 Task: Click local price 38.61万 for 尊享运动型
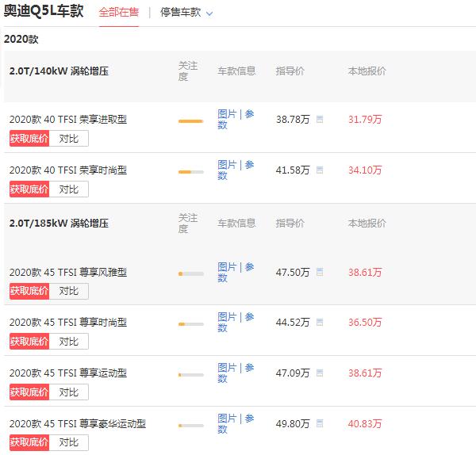pos(365,373)
